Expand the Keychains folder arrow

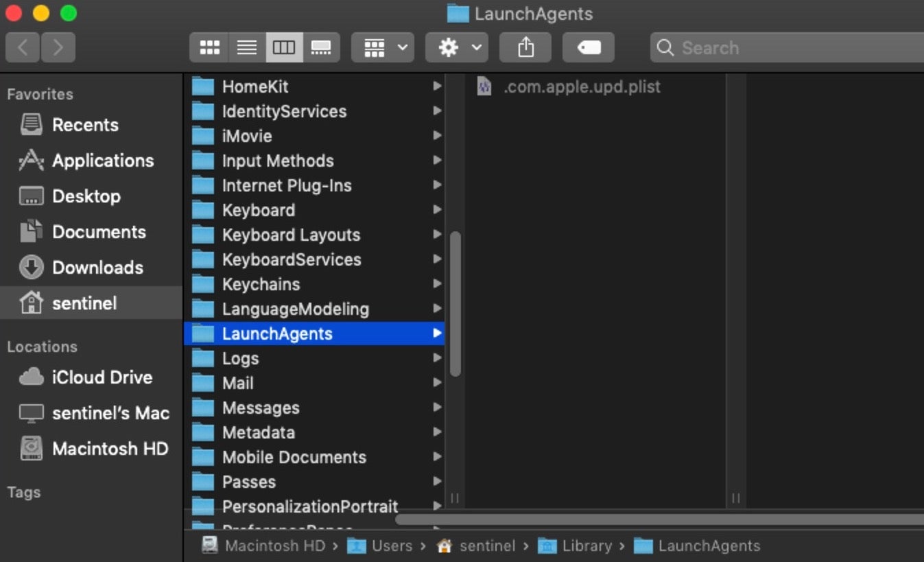coord(437,284)
